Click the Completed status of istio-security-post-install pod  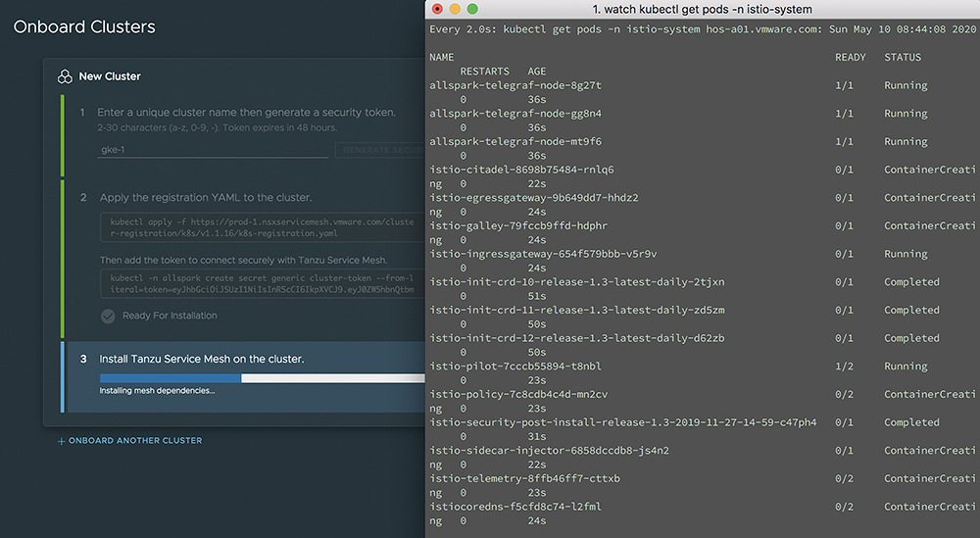911,422
